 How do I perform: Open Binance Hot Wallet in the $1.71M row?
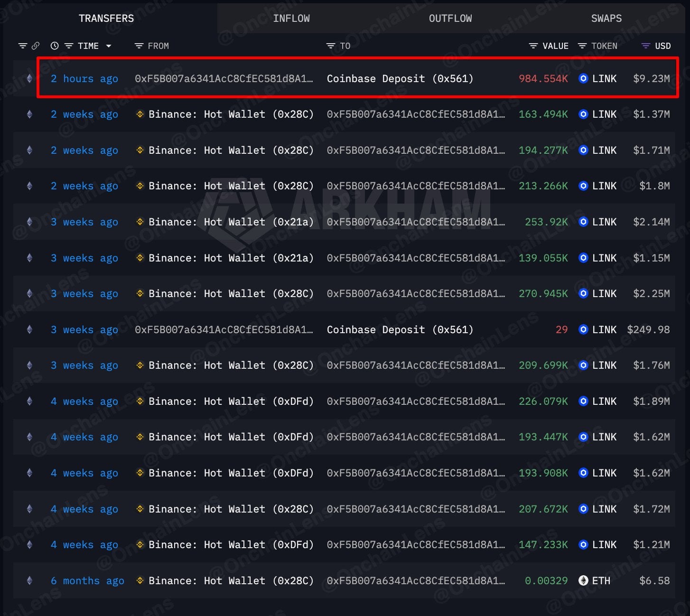[231, 150]
